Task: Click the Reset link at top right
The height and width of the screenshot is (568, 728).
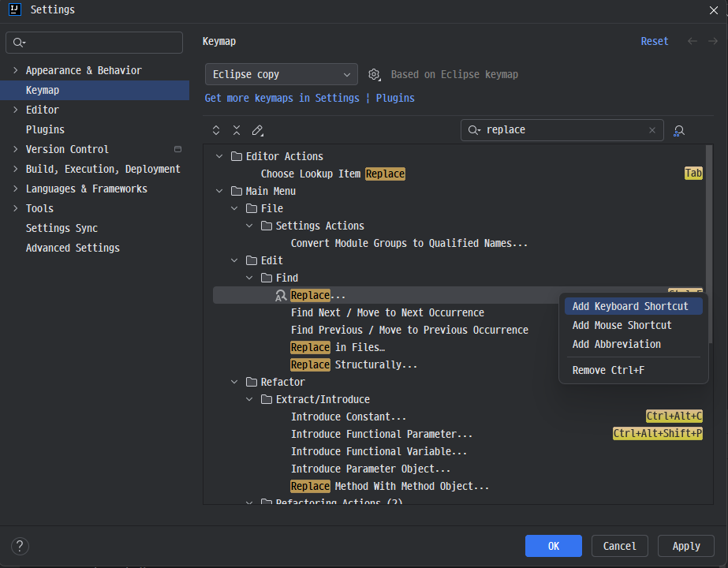Action: 655,41
